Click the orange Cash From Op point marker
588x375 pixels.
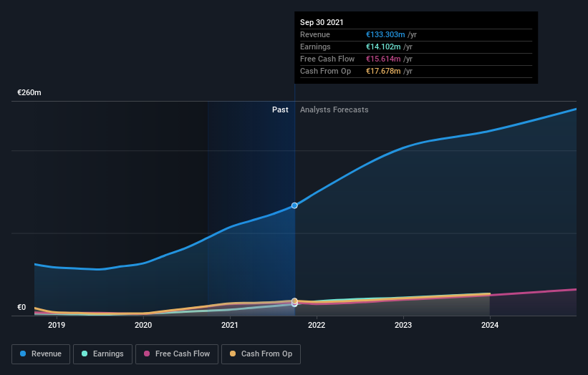(x=294, y=301)
